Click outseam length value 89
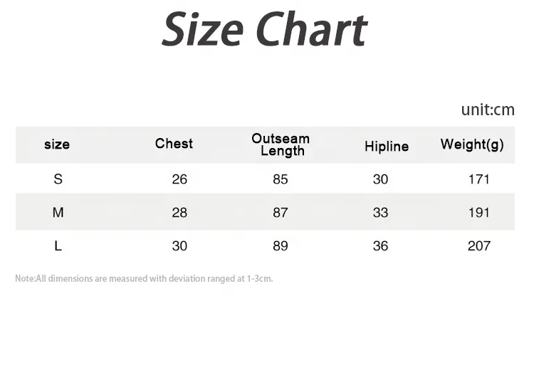The image size is (534, 392). click(x=281, y=246)
